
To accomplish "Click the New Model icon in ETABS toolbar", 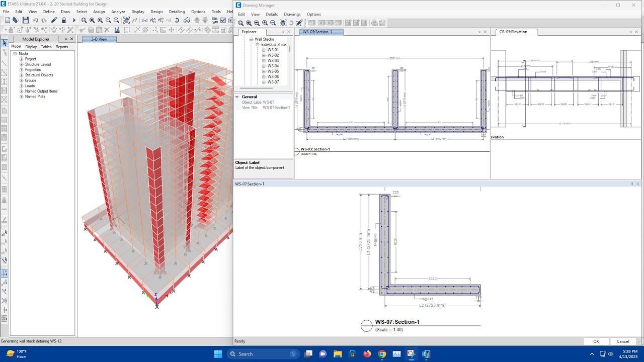I will point(7,20).
